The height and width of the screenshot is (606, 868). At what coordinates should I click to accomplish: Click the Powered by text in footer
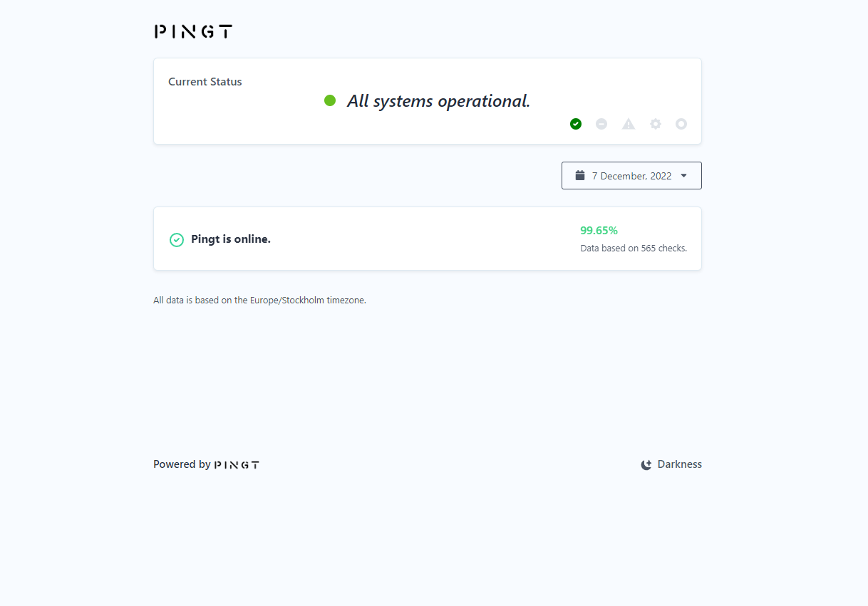tap(182, 464)
